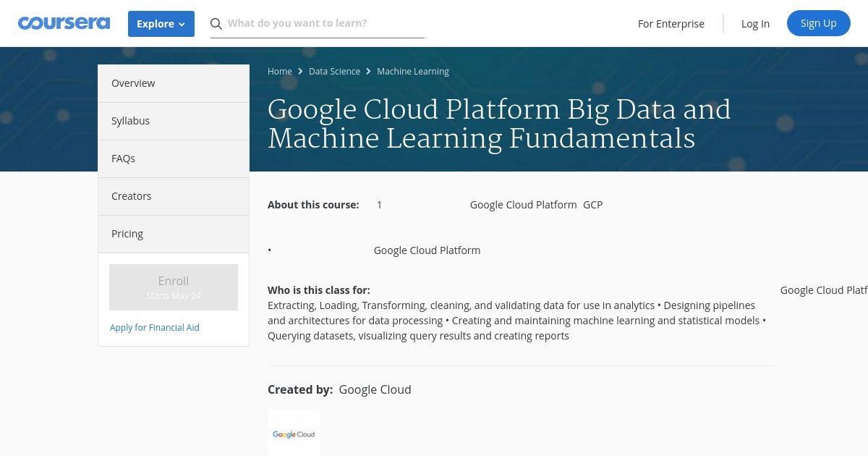Image resolution: width=868 pixels, height=456 pixels.
Task: Open the Explore dropdown menu
Action: [x=161, y=24]
